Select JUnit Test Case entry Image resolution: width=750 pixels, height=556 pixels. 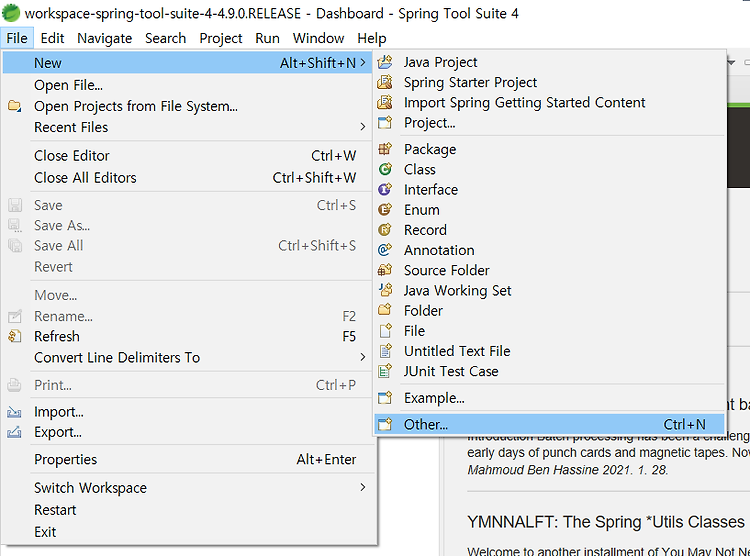click(x=550, y=371)
